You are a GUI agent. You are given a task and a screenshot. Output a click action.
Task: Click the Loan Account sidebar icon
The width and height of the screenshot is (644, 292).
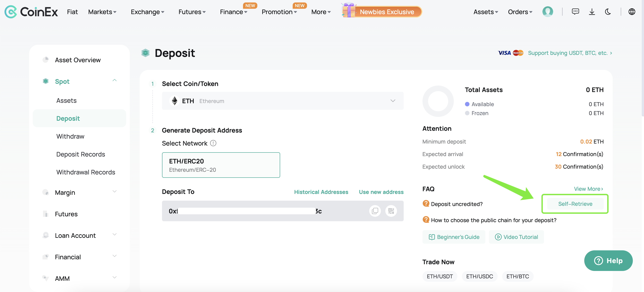point(45,235)
